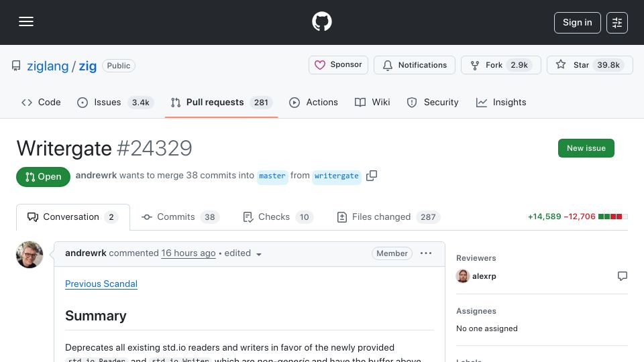Click the No one assigned text

point(487,328)
